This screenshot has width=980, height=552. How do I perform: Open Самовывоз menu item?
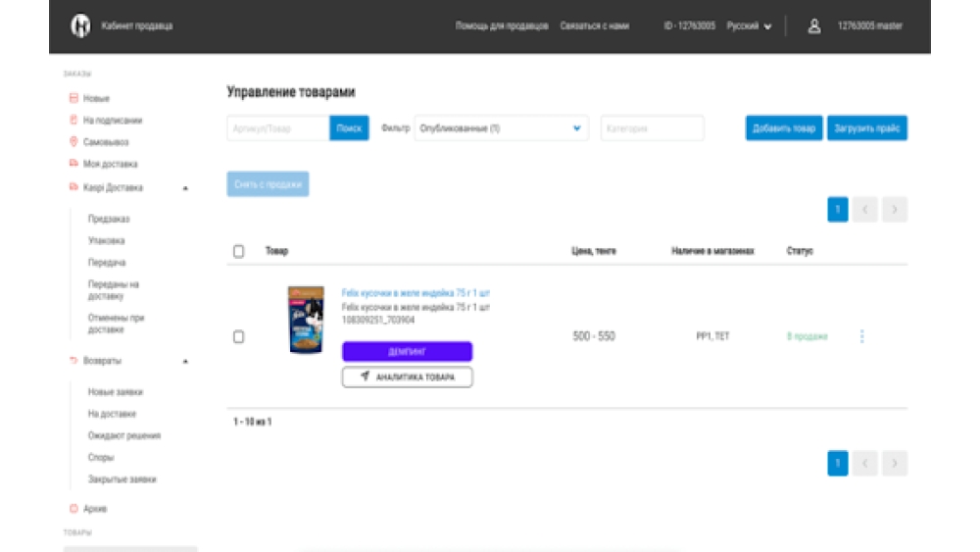tap(106, 142)
